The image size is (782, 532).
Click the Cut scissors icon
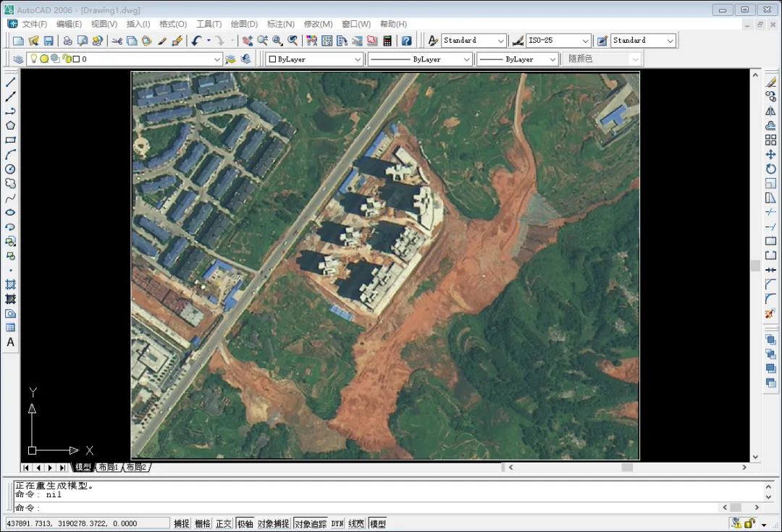(x=117, y=41)
